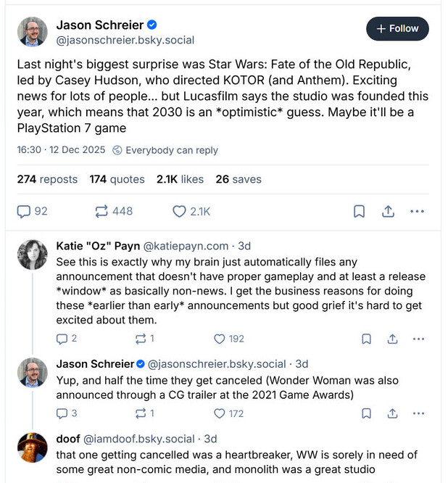Open doof's profile handle link
Viewport: 448px width, 483px height.
coord(141,439)
